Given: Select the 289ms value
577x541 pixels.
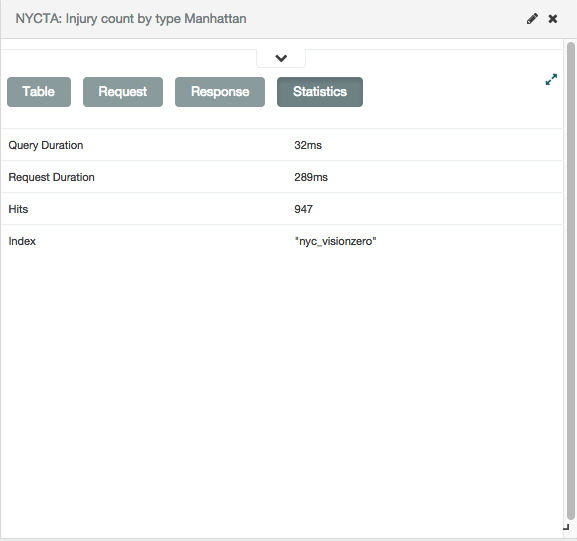Looking at the screenshot, I should point(311,177).
